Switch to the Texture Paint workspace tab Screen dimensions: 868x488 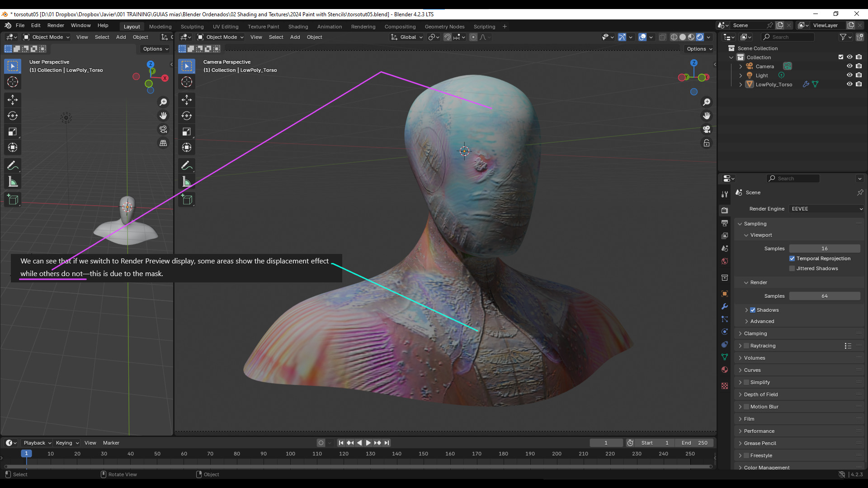[263, 27]
